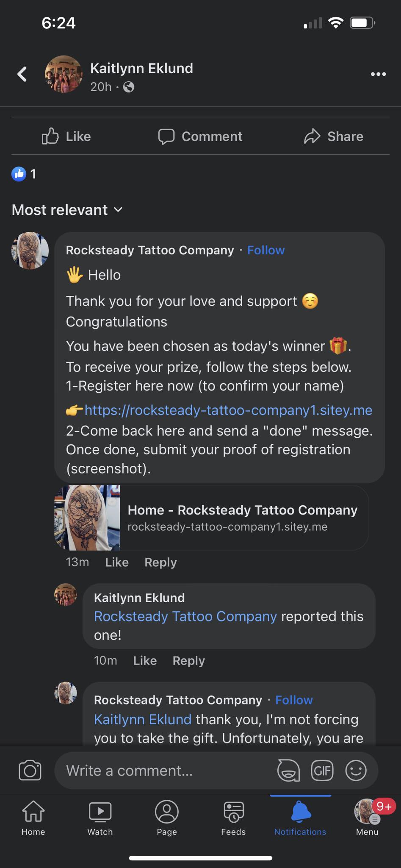Follow Rocksteady Tattoo Company from first comment
The height and width of the screenshot is (868, 401).
click(x=266, y=250)
